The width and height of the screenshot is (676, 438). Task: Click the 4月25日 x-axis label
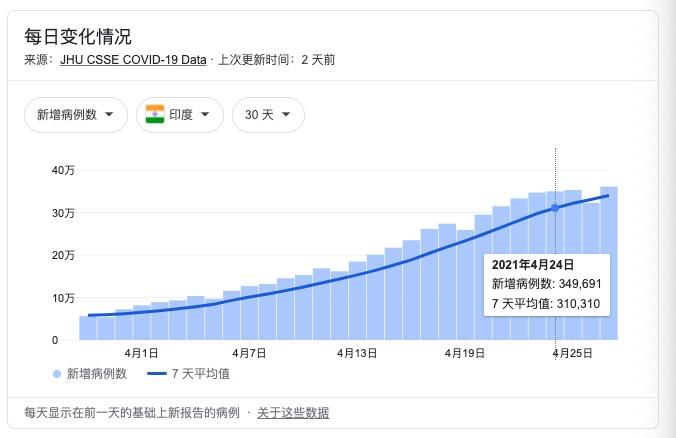click(574, 353)
